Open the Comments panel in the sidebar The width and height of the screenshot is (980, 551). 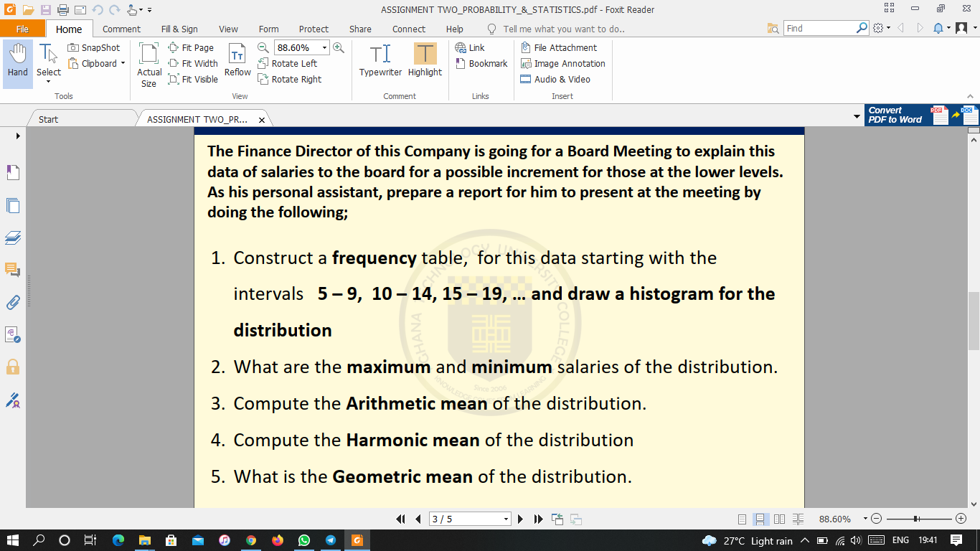[13, 270]
